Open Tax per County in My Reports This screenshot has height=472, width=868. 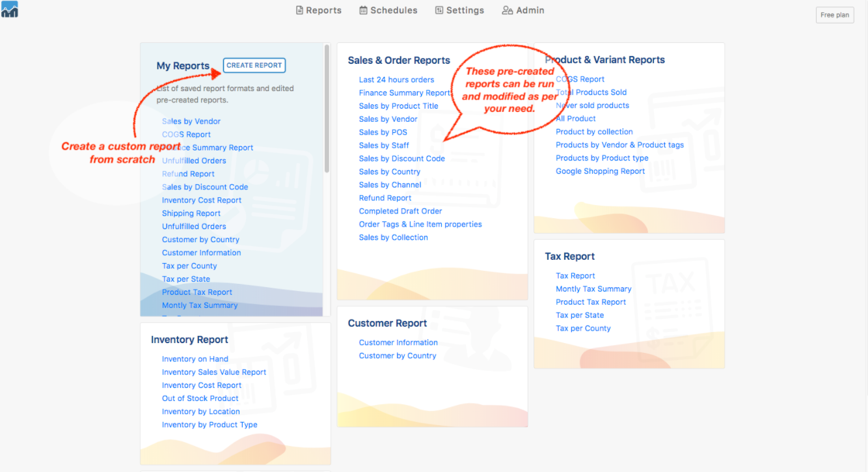click(x=189, y=266)
